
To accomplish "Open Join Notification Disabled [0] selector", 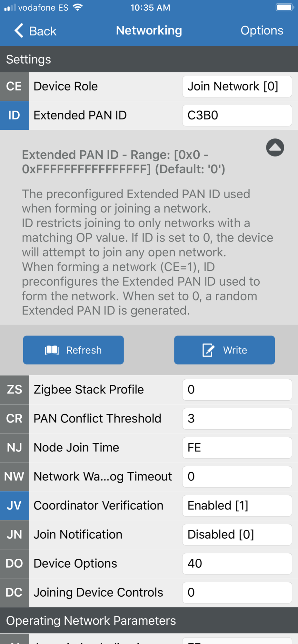I will [x=237, y=535].
